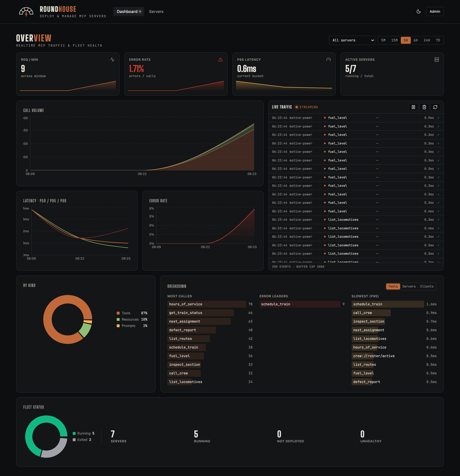This screenshot has height=476, width=460.
Task: Click the Prompts legend color swatch
Action: [118, 326]
